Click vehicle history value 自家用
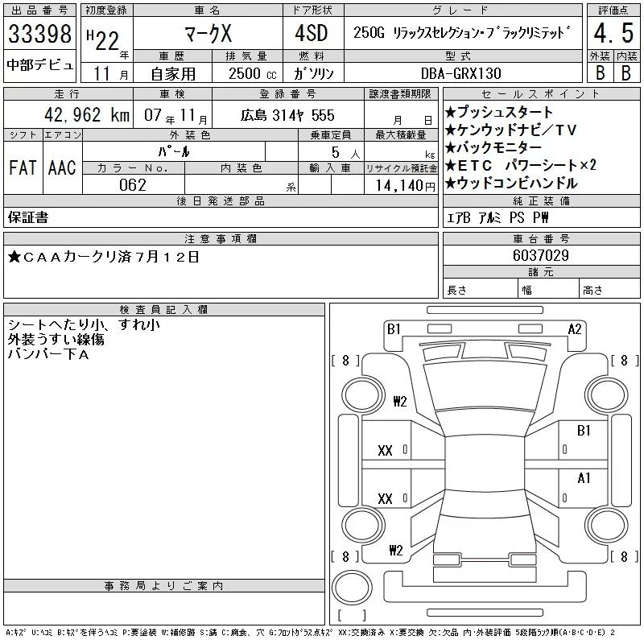The image size is (644, 644). (x=173, y=74)
